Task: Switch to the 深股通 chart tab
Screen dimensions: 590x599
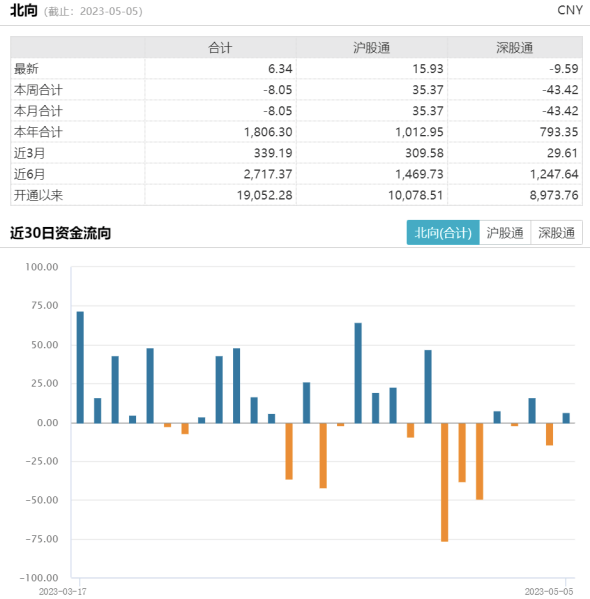Action: (x=556, y=233)
